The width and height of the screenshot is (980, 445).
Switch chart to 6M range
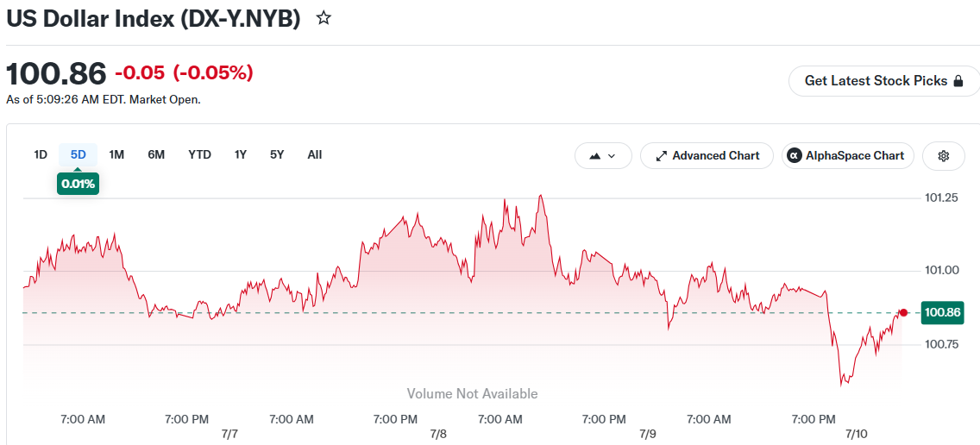pyautogui.click(x=156, y=155)
